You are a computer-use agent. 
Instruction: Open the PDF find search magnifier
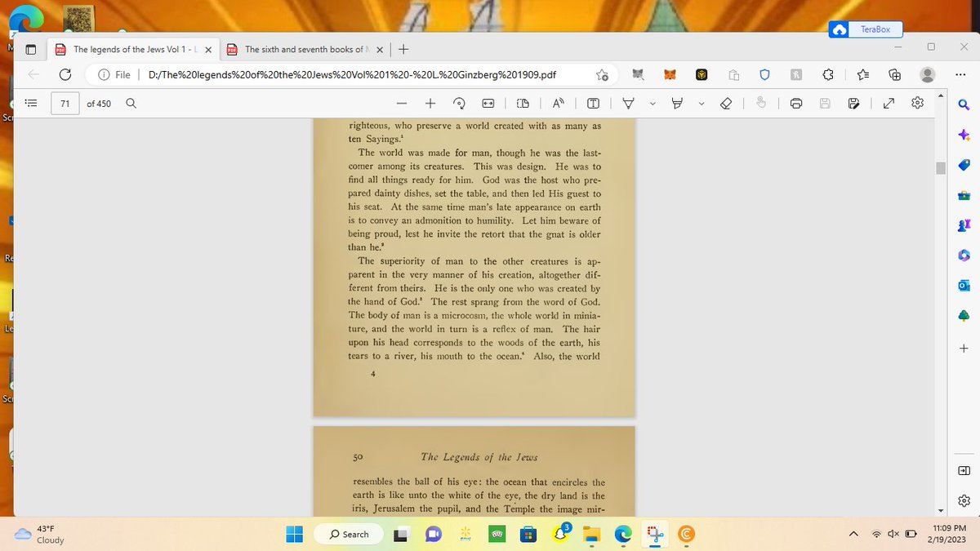tap(131, 104)
